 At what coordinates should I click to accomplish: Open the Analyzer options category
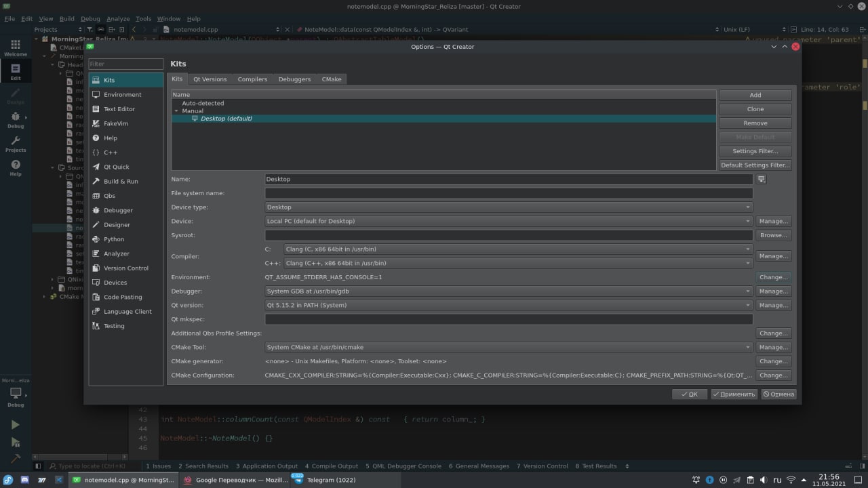pos(126,253)
